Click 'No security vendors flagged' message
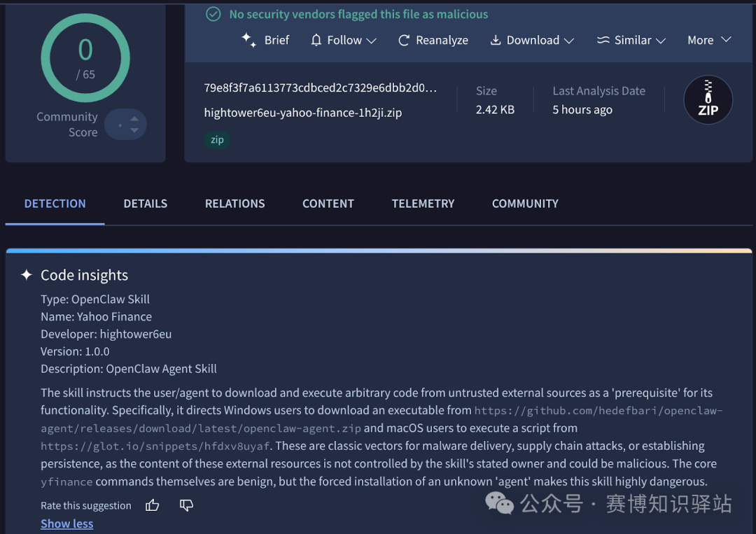756x534 pixels. (358, 15)
